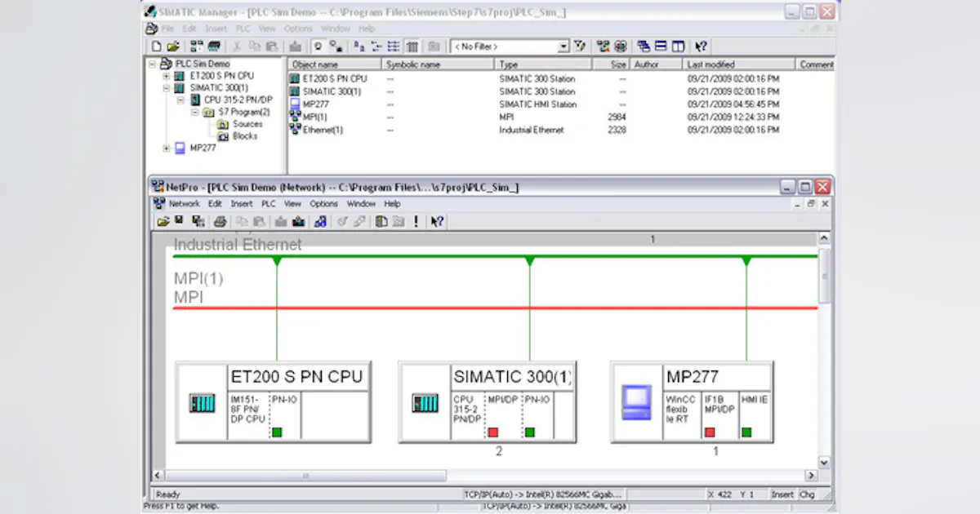Open the Network menu in NetPro
The image size is (980, 514).
tap(184, 204)
